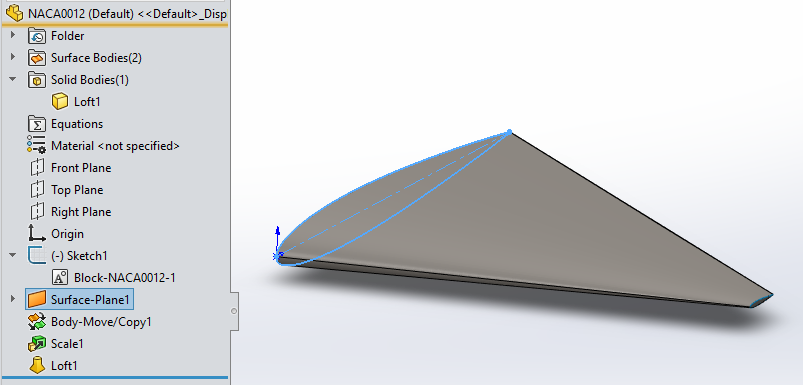
Task: Select the highlighted Surface-Plane1 feature
Action: (90, 300)
